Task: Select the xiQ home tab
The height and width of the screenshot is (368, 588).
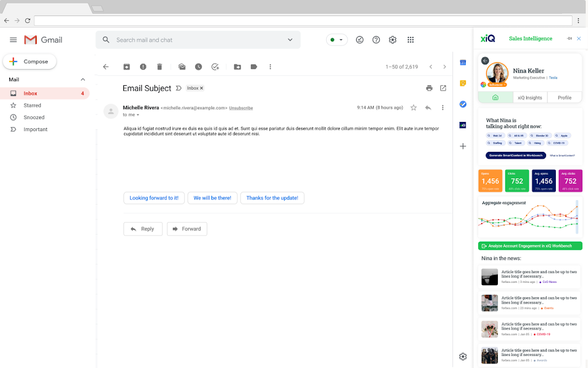Action: click(496, 97)
